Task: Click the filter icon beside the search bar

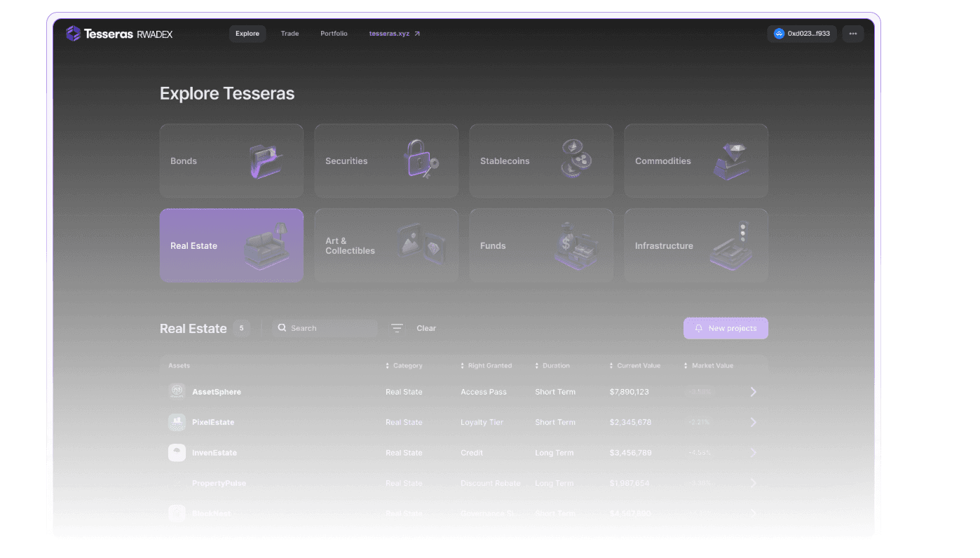Action: (x=397, y=328)
